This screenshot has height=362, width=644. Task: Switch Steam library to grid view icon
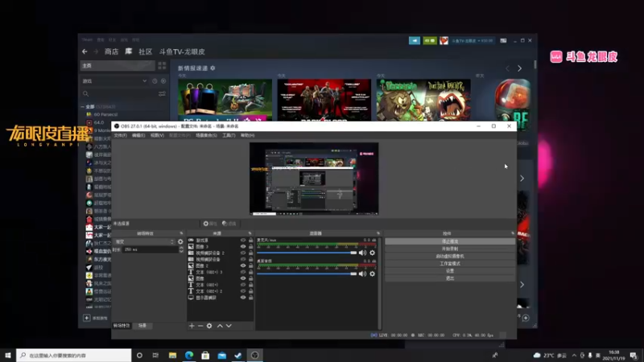pos(162,66)
